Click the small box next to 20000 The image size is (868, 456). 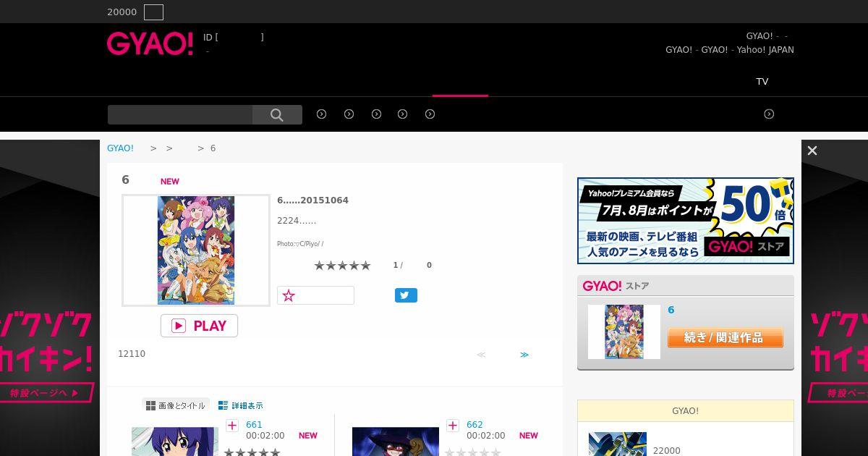[153, 12]
